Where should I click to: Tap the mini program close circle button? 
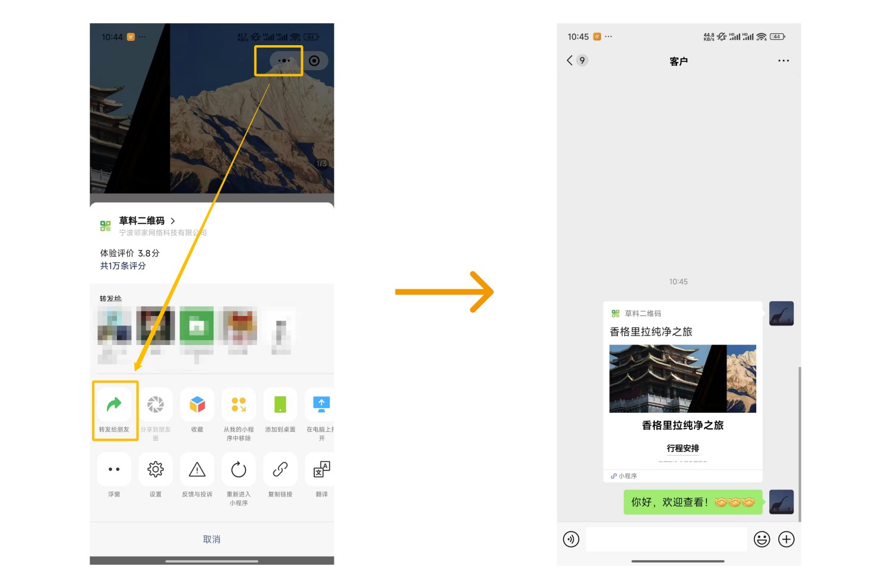pos(314,61)
